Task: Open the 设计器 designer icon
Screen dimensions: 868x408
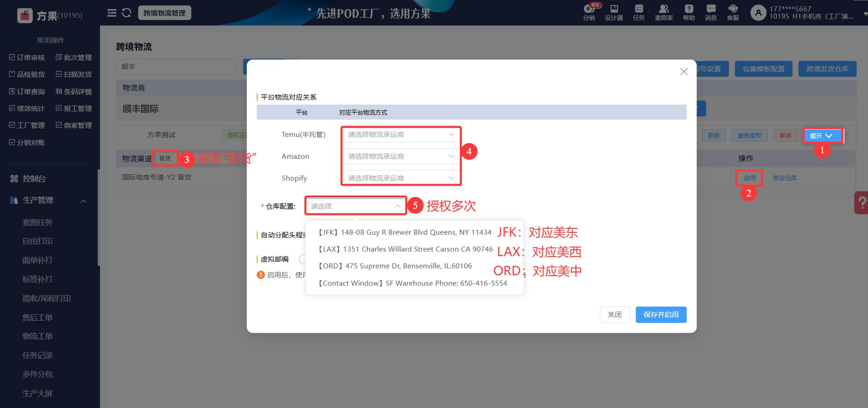Action: click(x=614, y=12)
